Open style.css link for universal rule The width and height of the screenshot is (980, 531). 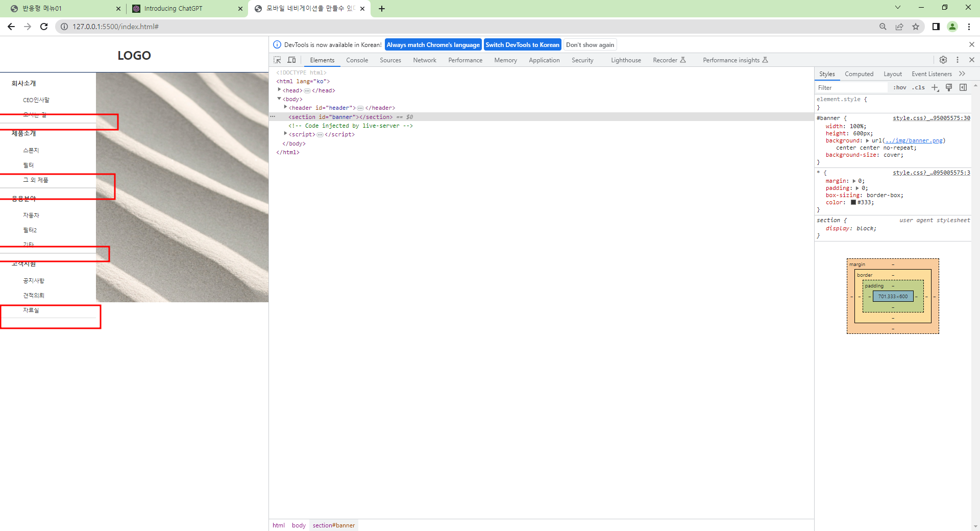click(931, 173)
